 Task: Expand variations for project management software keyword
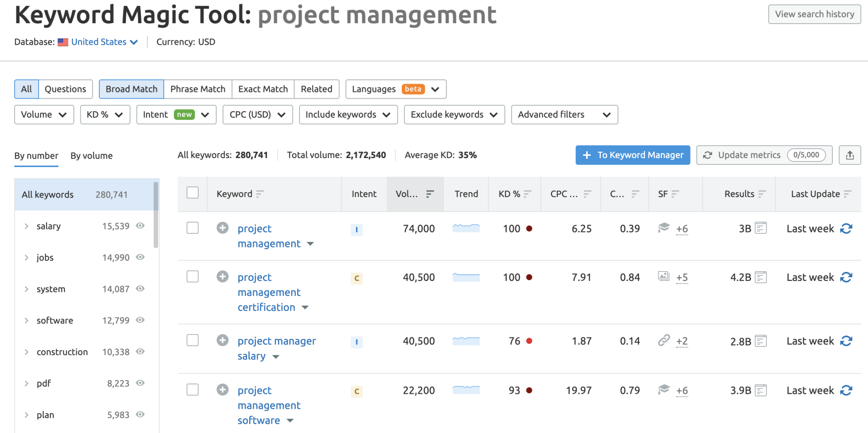[x=290, y=420]
